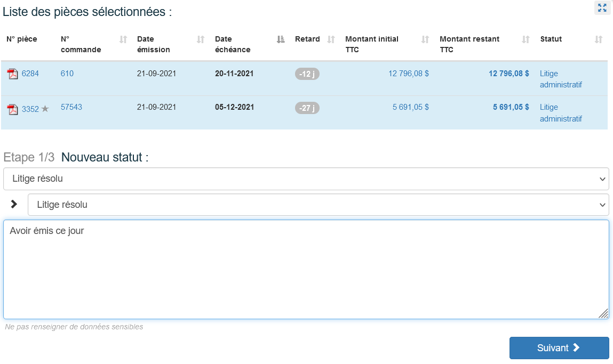Click the star icon next to 3352

tap(45, 109)
